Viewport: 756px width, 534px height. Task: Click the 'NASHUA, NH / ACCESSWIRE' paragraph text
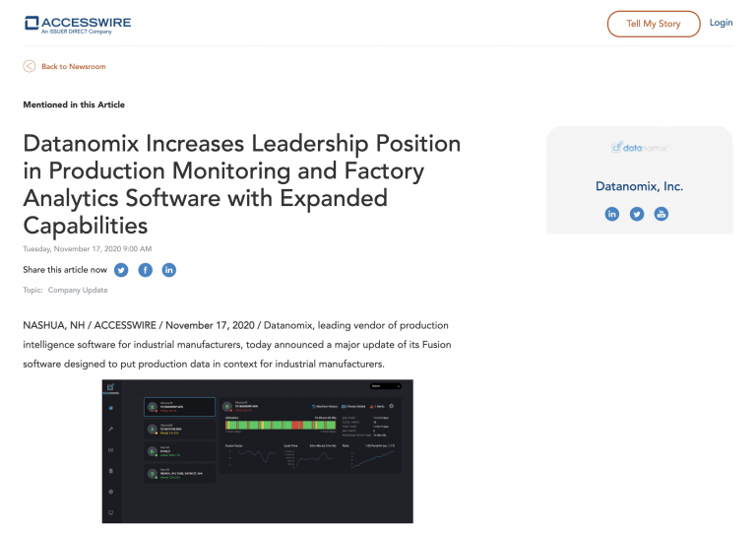pos(237,345)
